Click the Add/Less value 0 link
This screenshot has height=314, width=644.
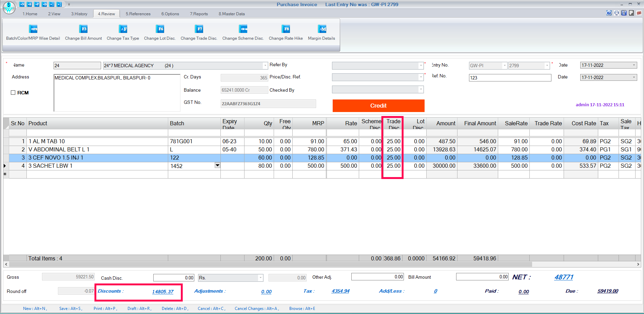(435, 291)
